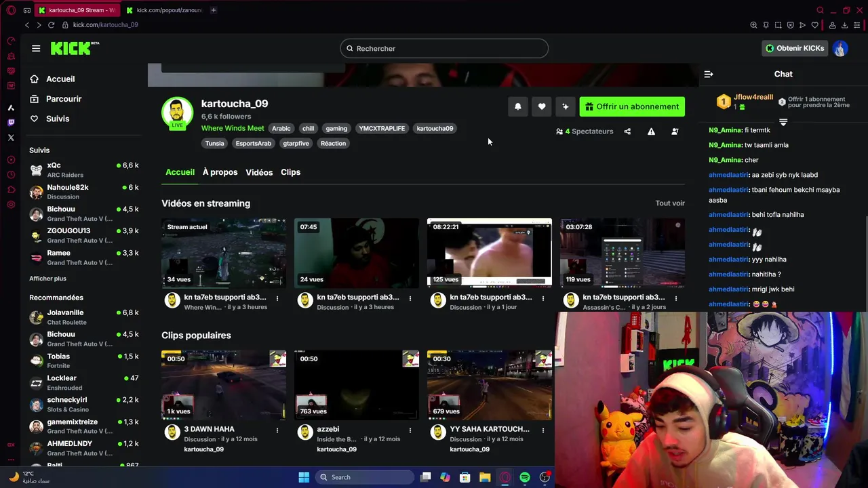Click the Where Winds Meet category link
Image resolution: width=868 pixels, height=488 pixels.
tap(233, 128)
